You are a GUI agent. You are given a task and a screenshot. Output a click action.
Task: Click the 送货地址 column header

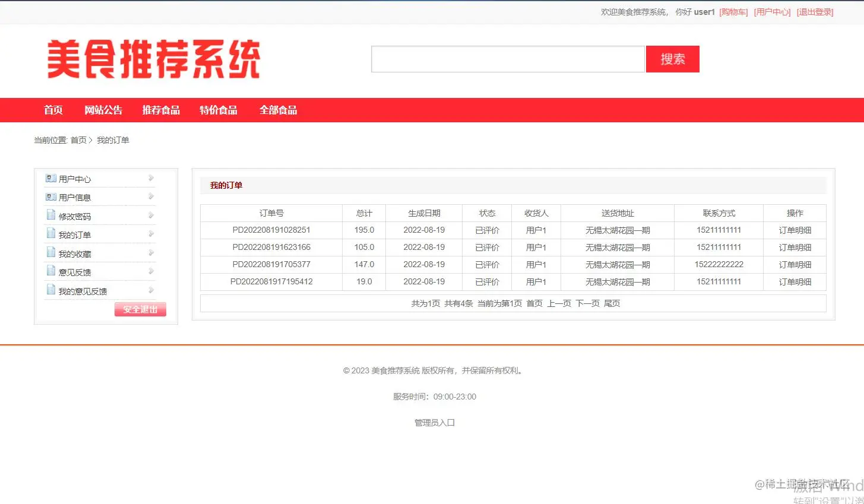click(x=618, y=213)
